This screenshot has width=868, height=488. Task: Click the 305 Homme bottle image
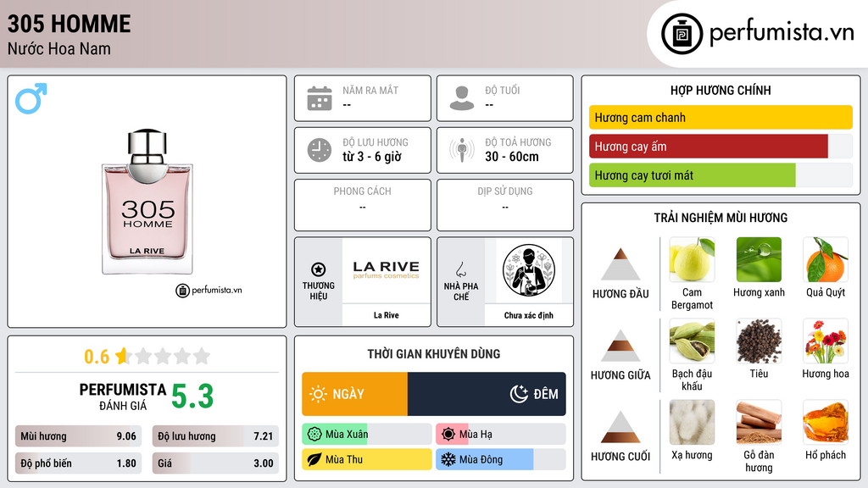click(147, 202)
